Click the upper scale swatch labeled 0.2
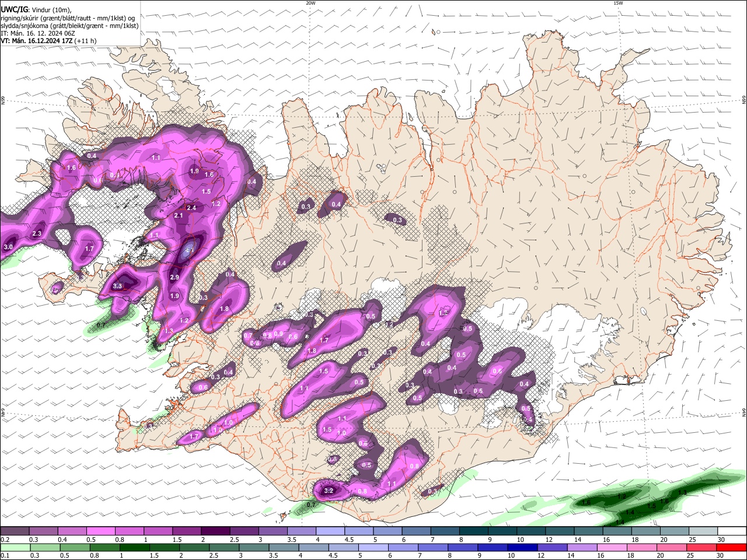 pyautogui.click(x=15, y=531)
